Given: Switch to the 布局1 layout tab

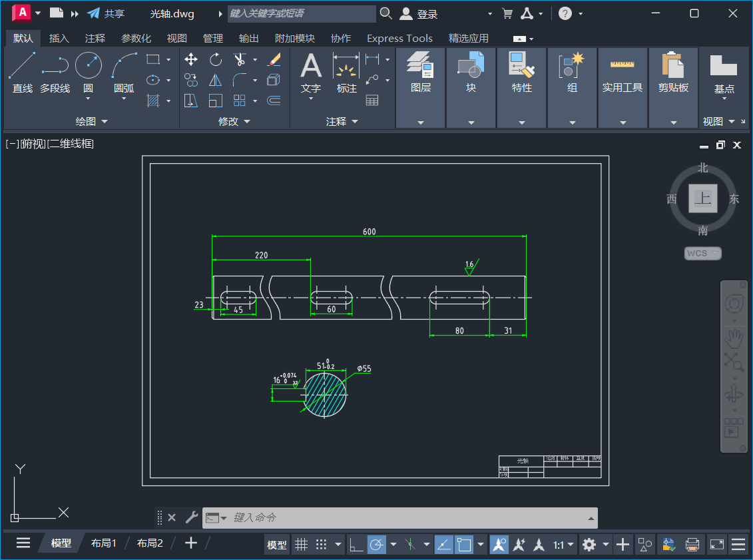Looking at the screenshot, I should click(104, 543).
